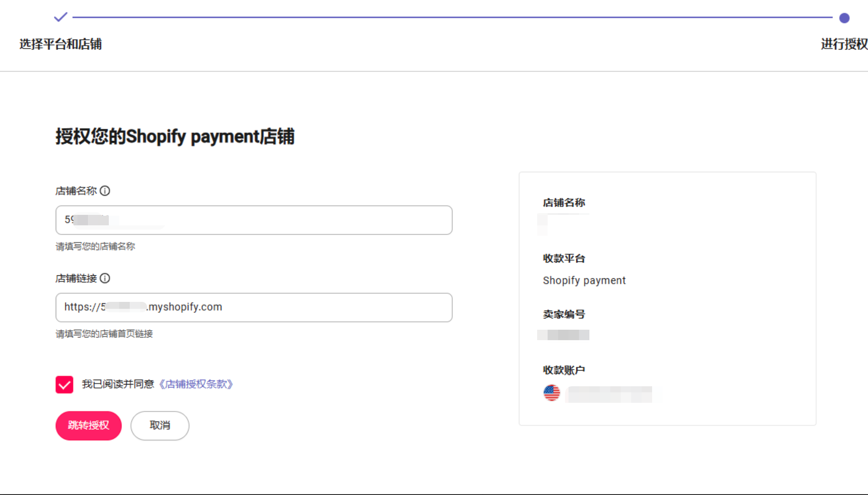868x495 pixels.
Task: Open the 《店铺授权条款》 link
Action: [196, 384]
